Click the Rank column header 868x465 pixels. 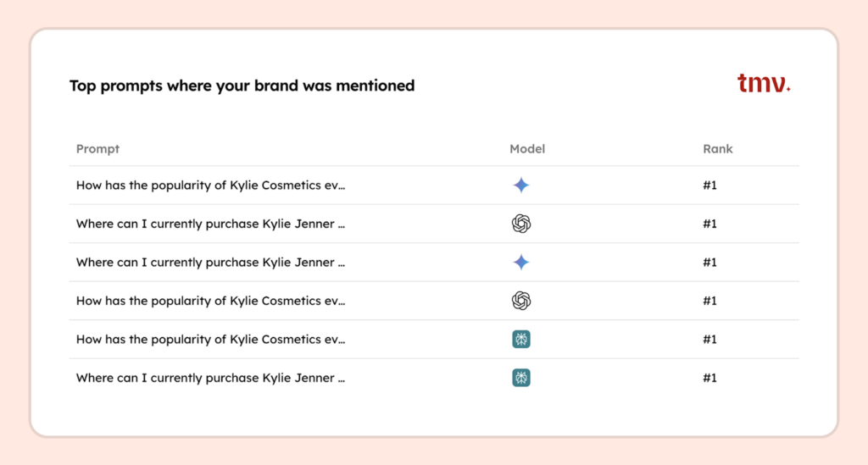717,149
